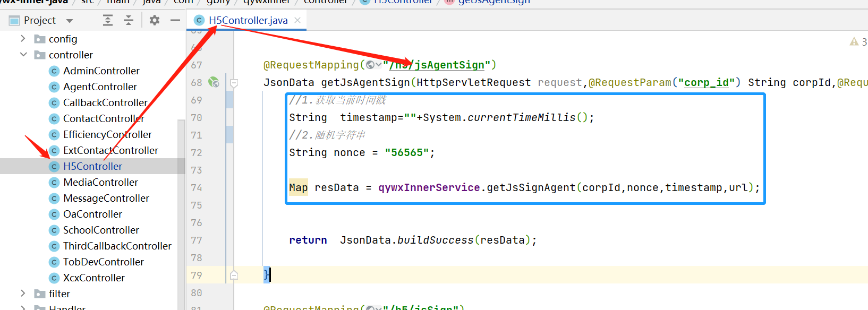Click line number 72 in gutter
Image resolution: width=868 pixels, height=310 pixels.
click(x=197, y=152)
